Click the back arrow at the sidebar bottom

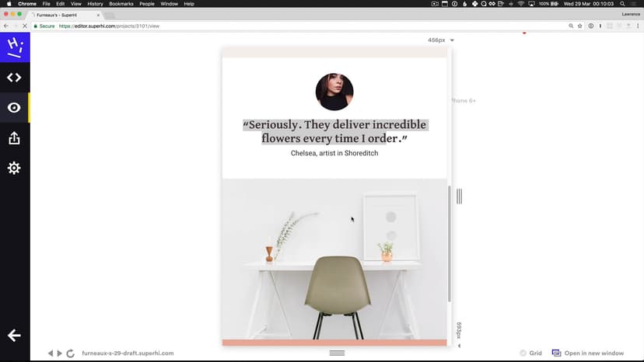[14, 336]
